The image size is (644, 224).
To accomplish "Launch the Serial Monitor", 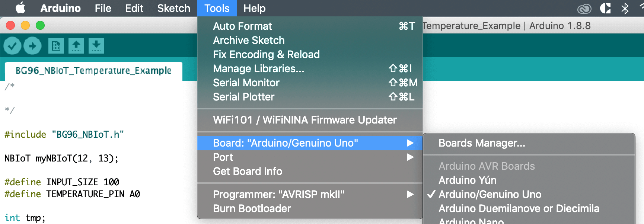I will pyautogui.click(x=310, y=83).
